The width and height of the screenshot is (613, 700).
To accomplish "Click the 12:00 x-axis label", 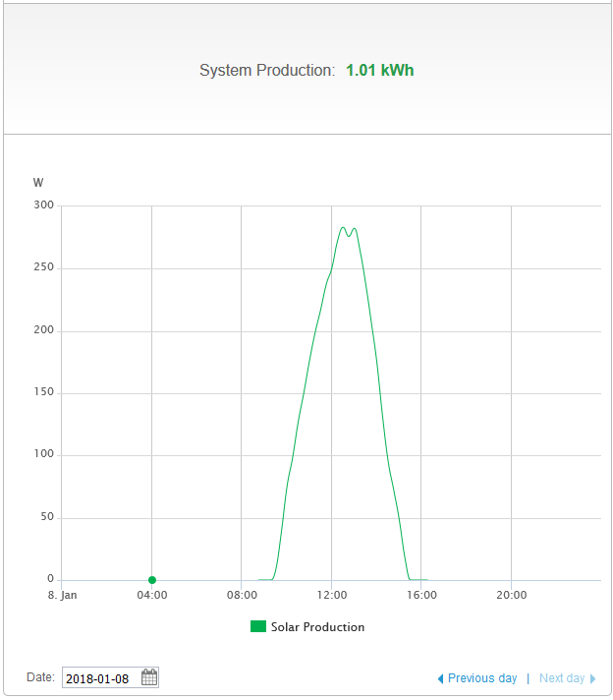I will coord(331,595).
